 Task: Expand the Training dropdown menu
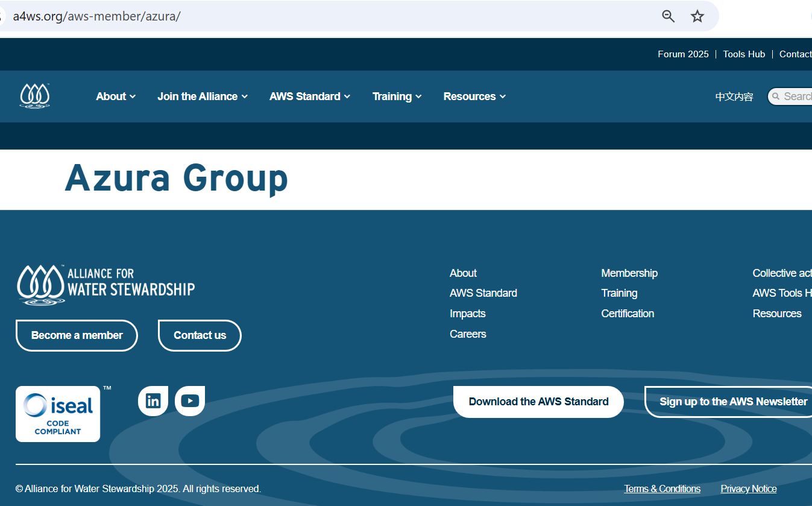(397, 96)
